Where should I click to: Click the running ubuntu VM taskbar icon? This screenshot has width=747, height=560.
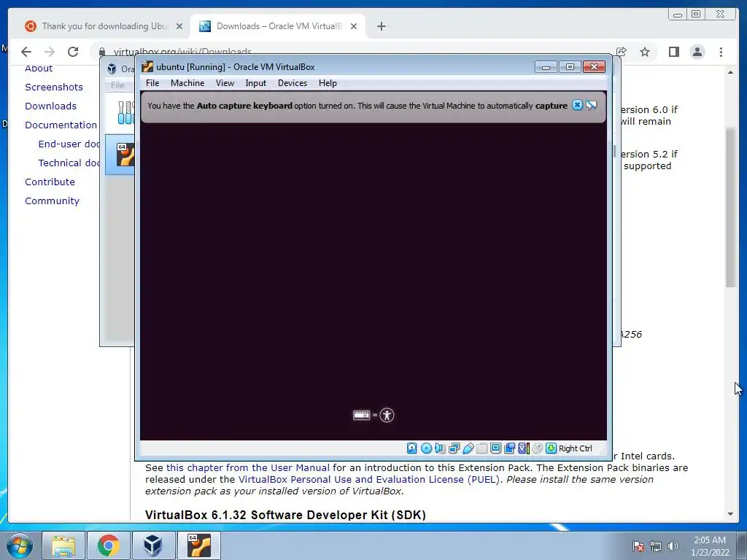point(198,545)
